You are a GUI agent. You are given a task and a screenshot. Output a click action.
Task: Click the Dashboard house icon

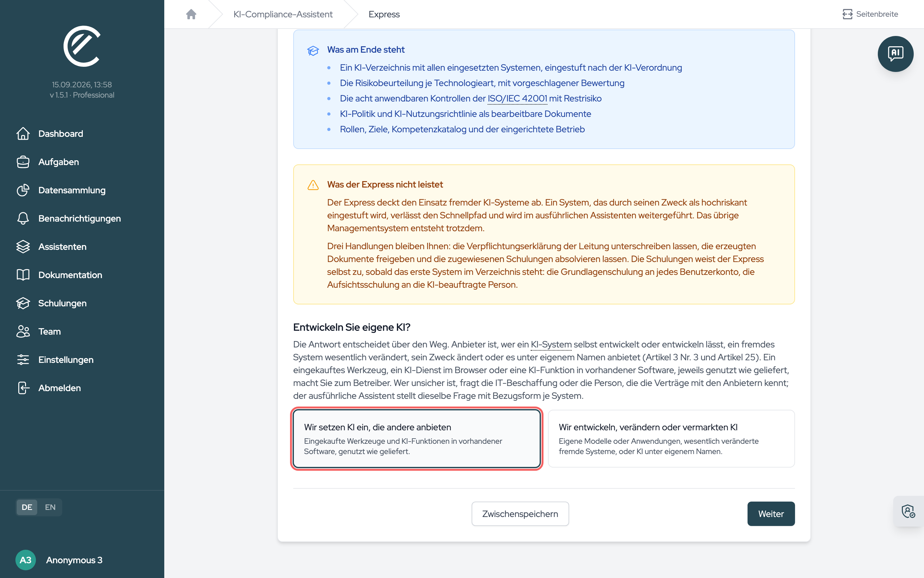(x=23, y=133)
